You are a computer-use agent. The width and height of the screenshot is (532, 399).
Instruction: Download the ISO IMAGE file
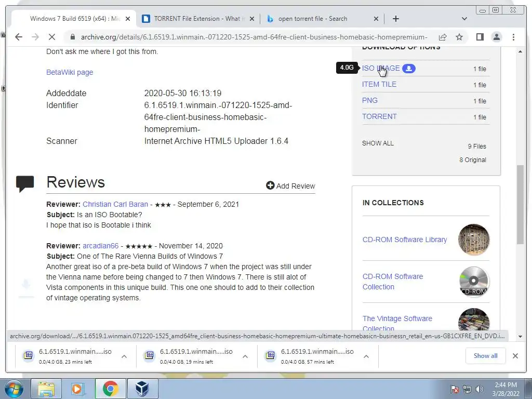click(x=381, y=68)
